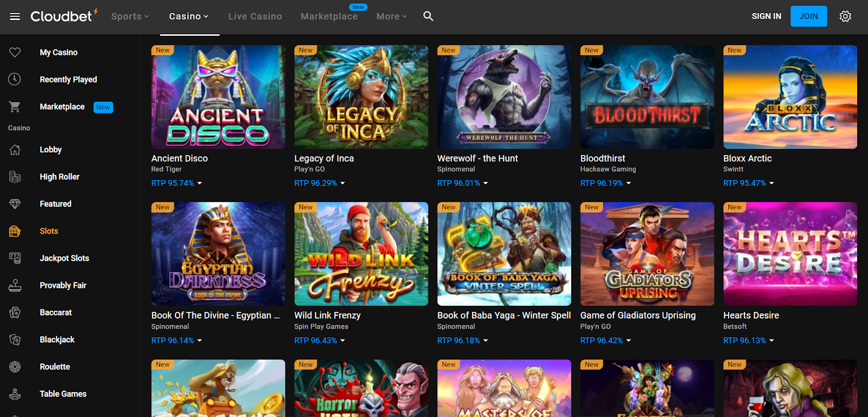Image resolution: width=868 pixels, height=417 pixels.
Task: Click 'Betsoft' provider text
Action: tap(735, 326)
